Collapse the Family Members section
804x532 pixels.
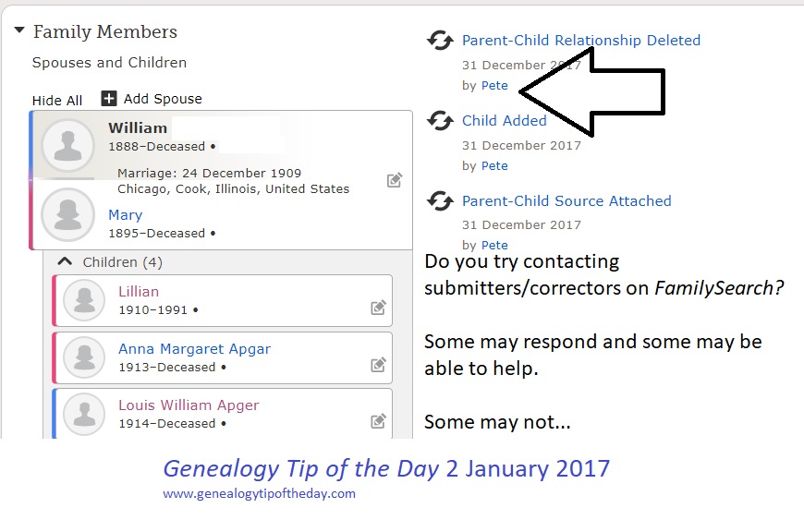pos(19,31)
